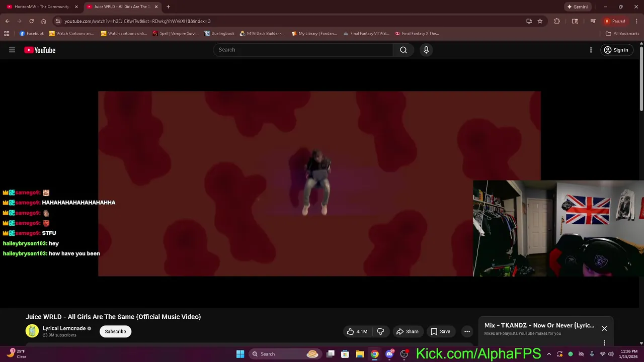Image resolution: width=644 pixels, height=362 pixels.
Task: View site information icon in address bar
Action: click(58, 21)
